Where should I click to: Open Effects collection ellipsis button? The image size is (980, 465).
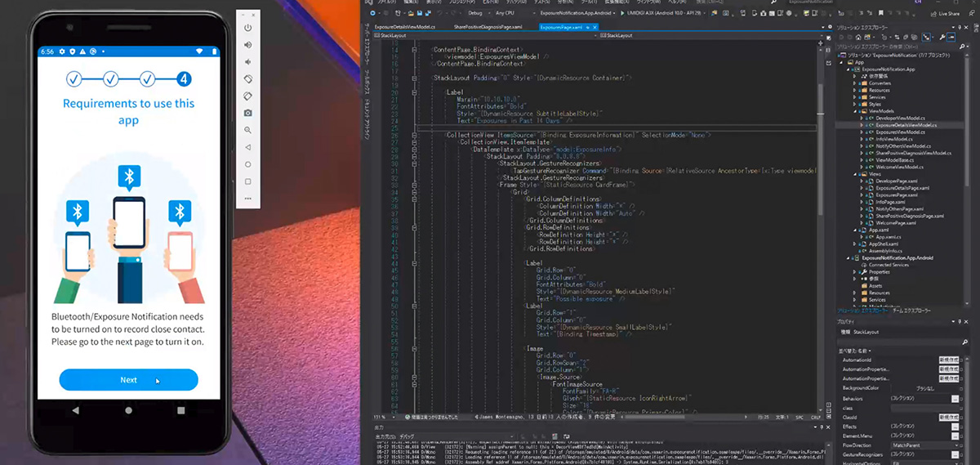[955, 427]
